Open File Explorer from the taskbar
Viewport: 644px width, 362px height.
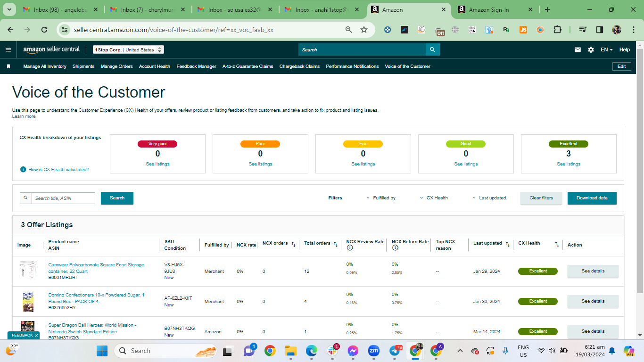pos(290,351)
